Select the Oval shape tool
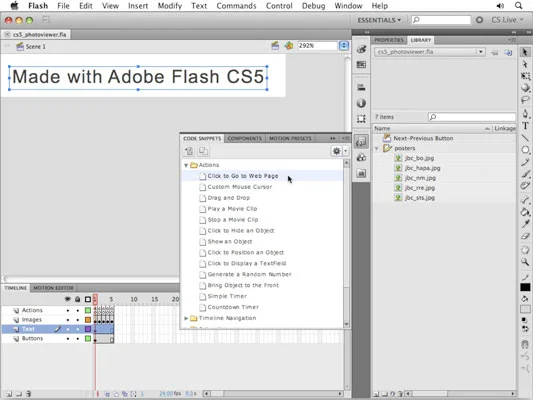 (525, 150)
